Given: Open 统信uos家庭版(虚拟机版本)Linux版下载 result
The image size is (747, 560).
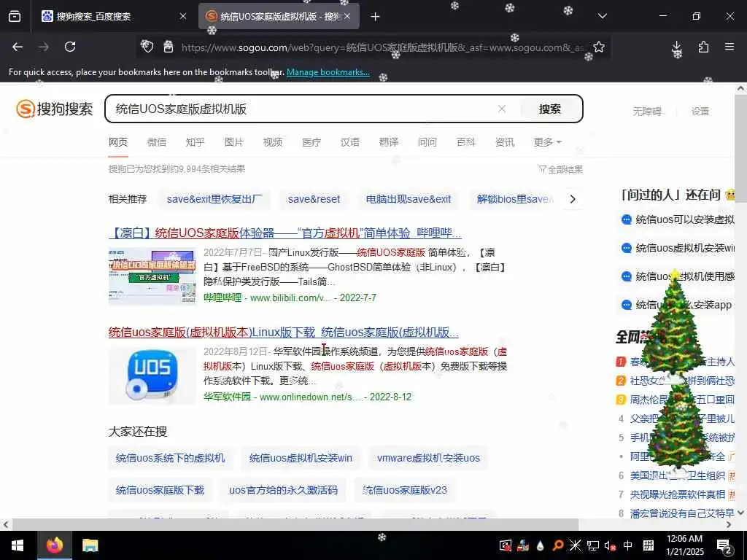Looking at the screenshot, I should 284,332.
